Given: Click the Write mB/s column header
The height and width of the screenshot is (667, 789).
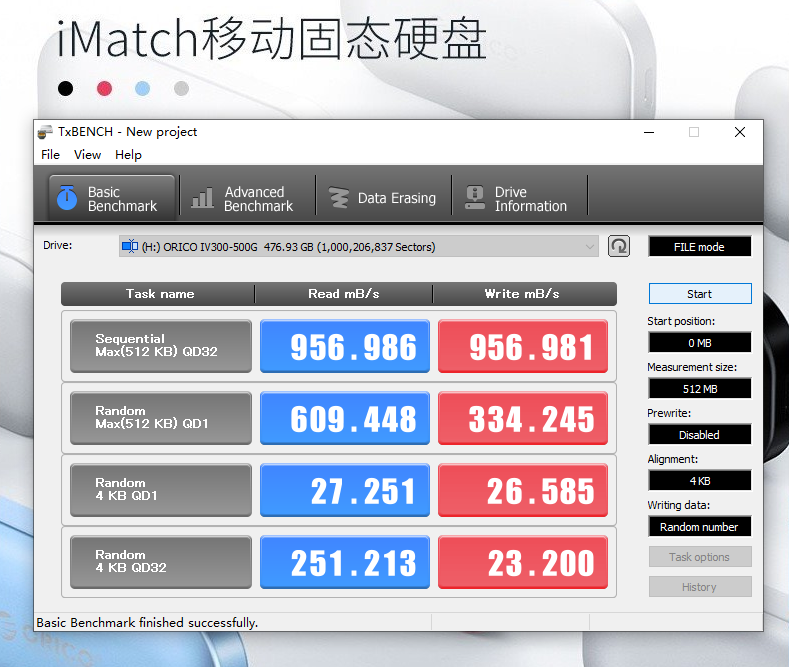Looking at the screenshot, I should 524,294.
